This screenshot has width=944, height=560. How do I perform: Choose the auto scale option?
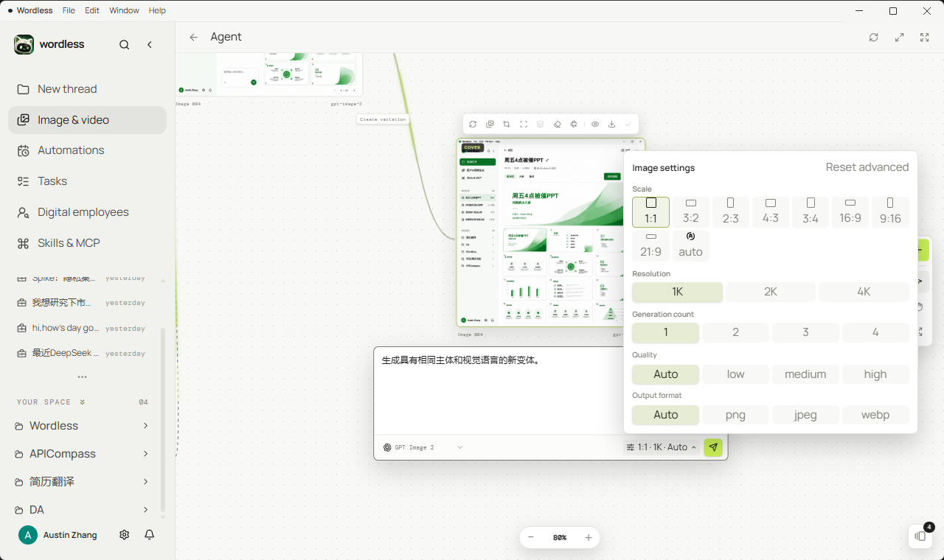pyautogui.click(x=691, y=245)
